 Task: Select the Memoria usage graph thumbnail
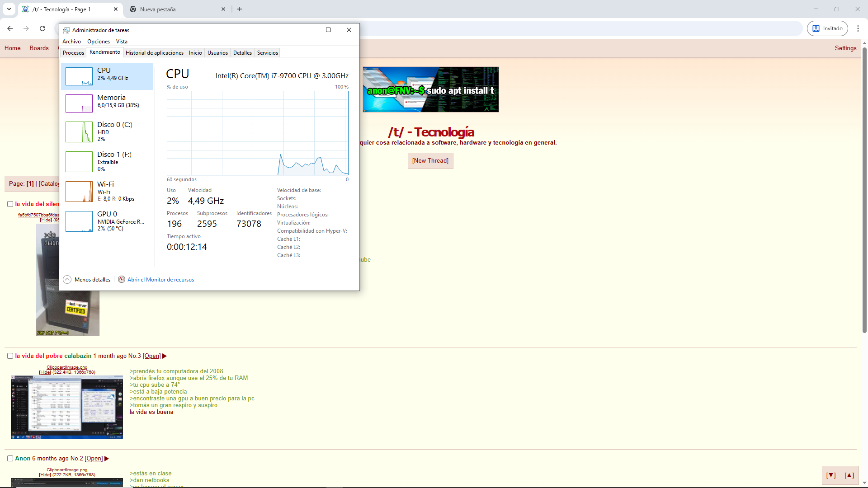79,103
